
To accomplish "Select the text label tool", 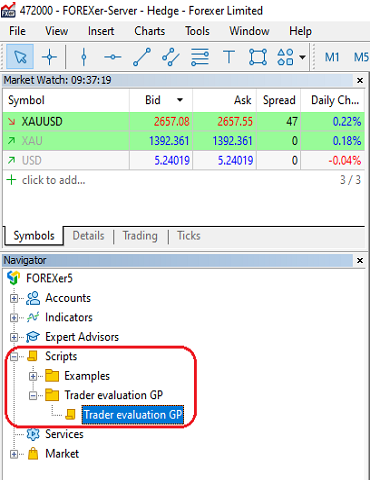I will pos(229,57).
